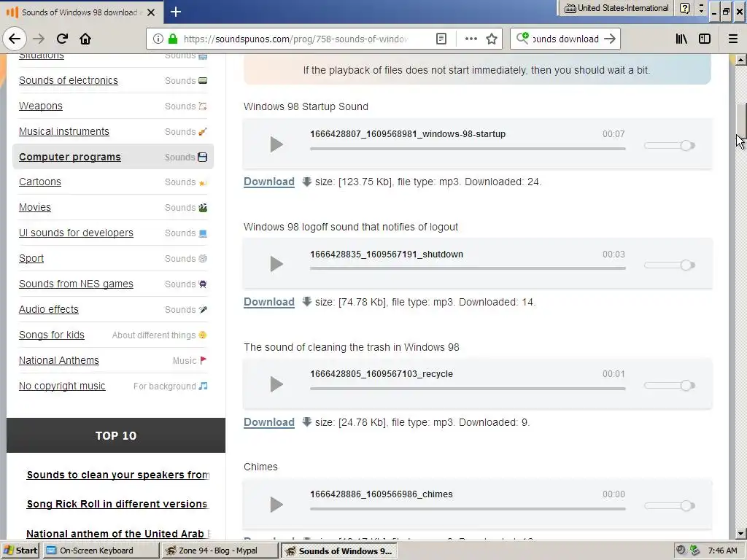Open Sounds of electronics category

click(68, 80)
